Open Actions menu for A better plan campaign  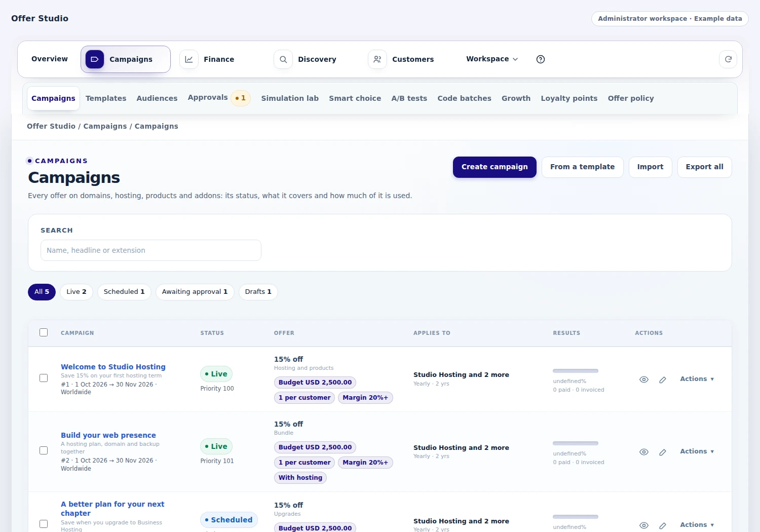pyautogui.click(x=697, y=525)
